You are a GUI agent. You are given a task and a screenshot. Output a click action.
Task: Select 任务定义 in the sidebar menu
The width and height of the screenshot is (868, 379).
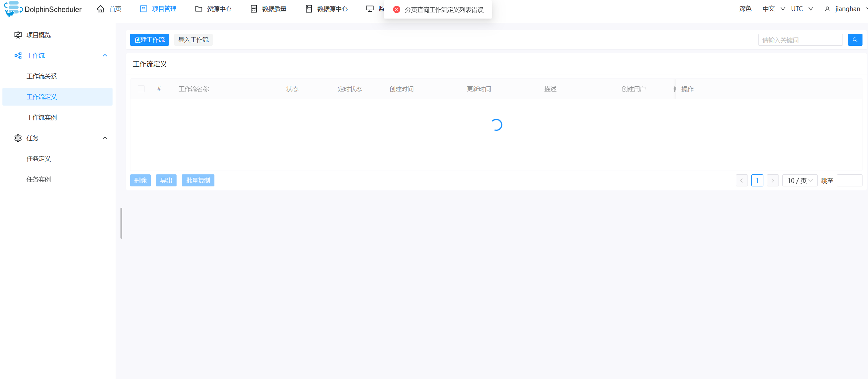pyautogui.click(x=39, y=159)
